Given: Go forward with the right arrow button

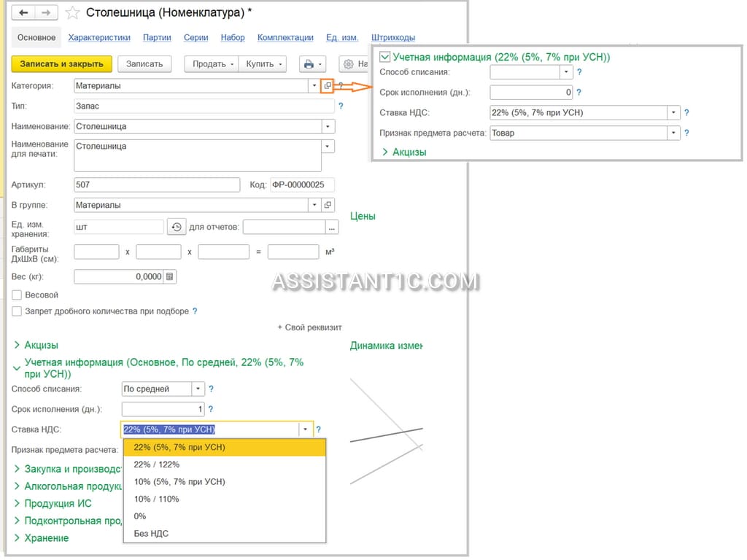Looking at the screenshot, I should click(46, 13).
